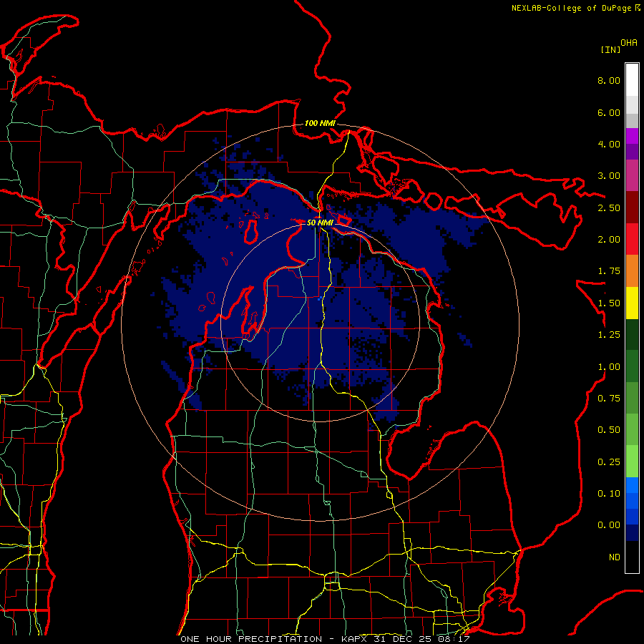Click the 2.00 legend value

(x=609, y=240)
